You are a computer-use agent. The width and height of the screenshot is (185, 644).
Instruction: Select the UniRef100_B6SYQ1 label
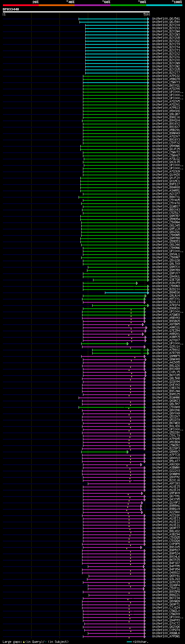(x=166, y=85)
